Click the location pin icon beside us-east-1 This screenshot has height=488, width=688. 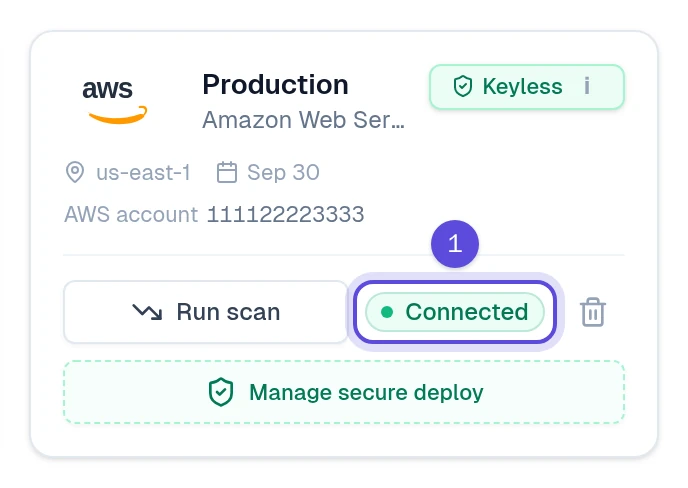[x=75, y=172]
